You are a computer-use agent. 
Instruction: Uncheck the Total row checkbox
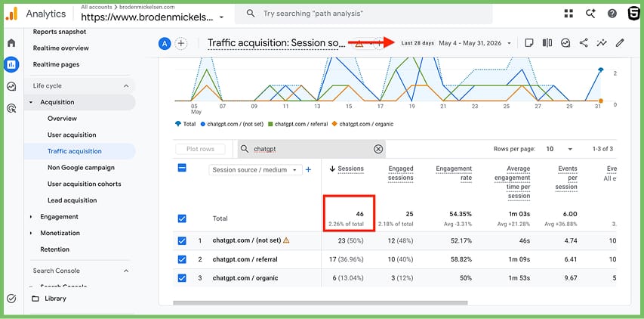[182, 218]
